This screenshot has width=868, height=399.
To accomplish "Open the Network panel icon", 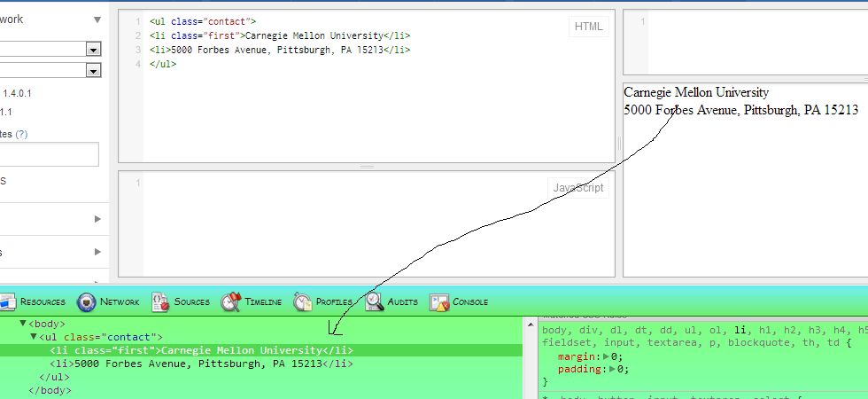I will pos(87,302).
